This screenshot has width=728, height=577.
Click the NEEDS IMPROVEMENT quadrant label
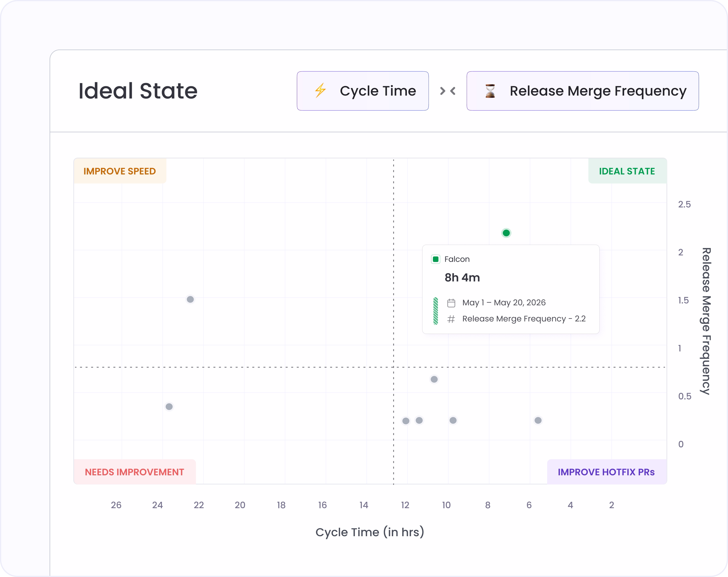(x=134, y=472)
